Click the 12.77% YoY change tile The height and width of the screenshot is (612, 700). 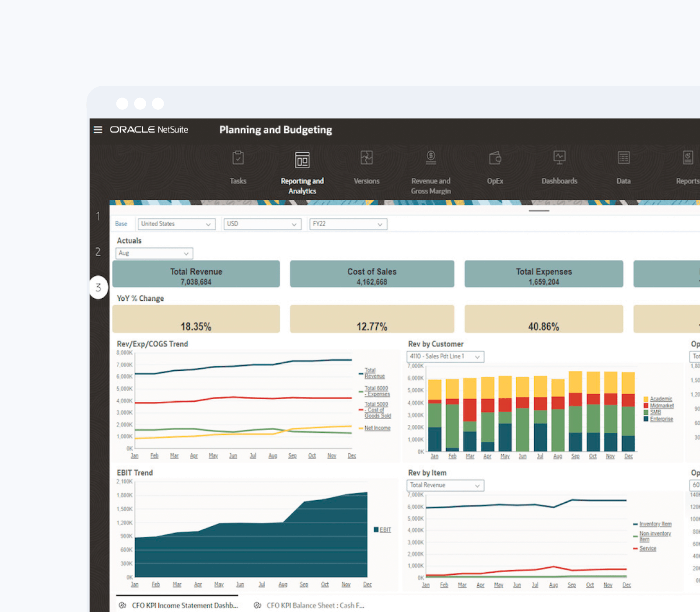[x=372, y=319]
